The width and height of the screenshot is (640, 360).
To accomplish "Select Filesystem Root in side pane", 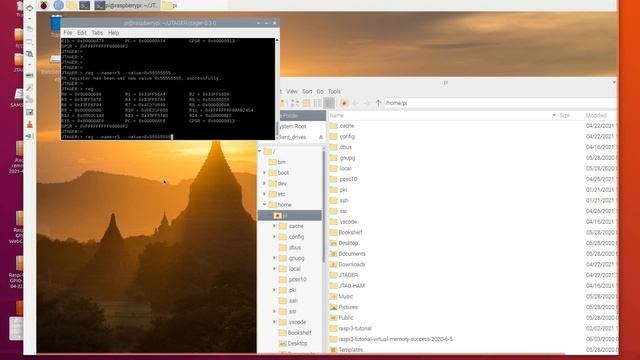I will tap(293, 127).
